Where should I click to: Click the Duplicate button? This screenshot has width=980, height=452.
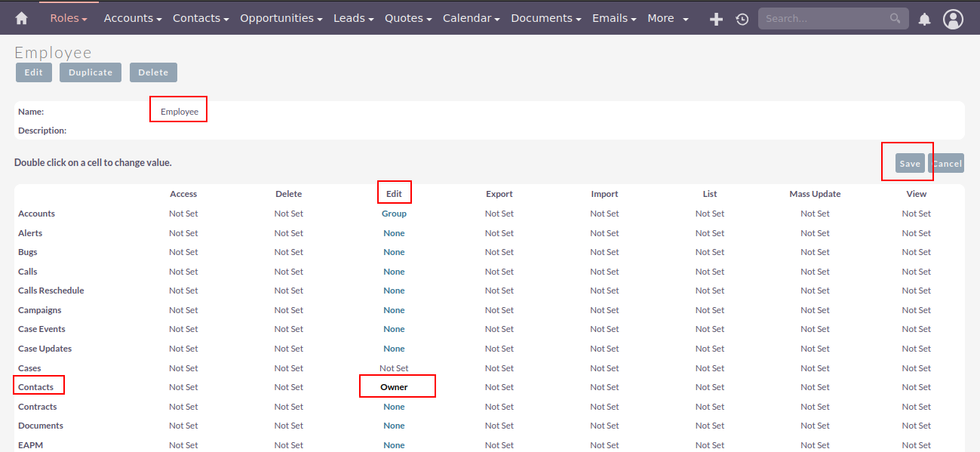pyautogui.click(x=91, y=72)
